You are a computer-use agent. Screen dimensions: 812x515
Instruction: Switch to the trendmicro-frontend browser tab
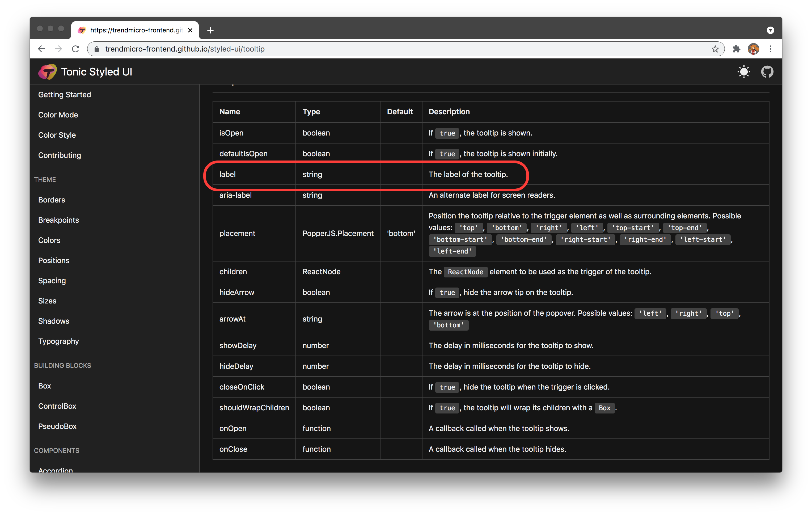(132, 30)
